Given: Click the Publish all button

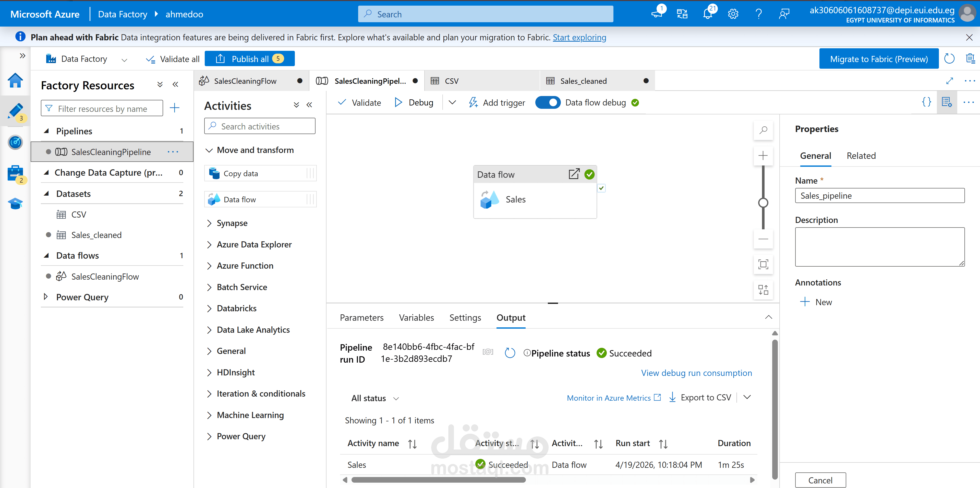Looking at the screenshot, I should point(250,59).
